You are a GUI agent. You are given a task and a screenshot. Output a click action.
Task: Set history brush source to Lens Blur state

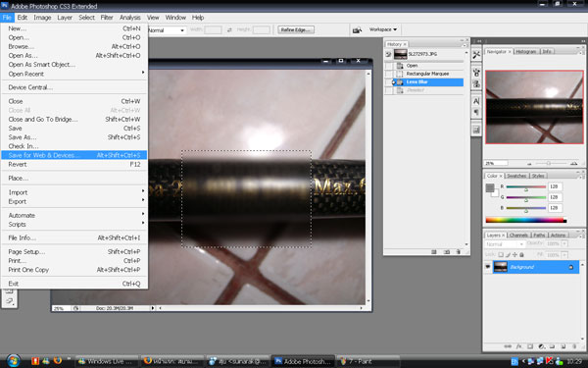click(389, 82)
